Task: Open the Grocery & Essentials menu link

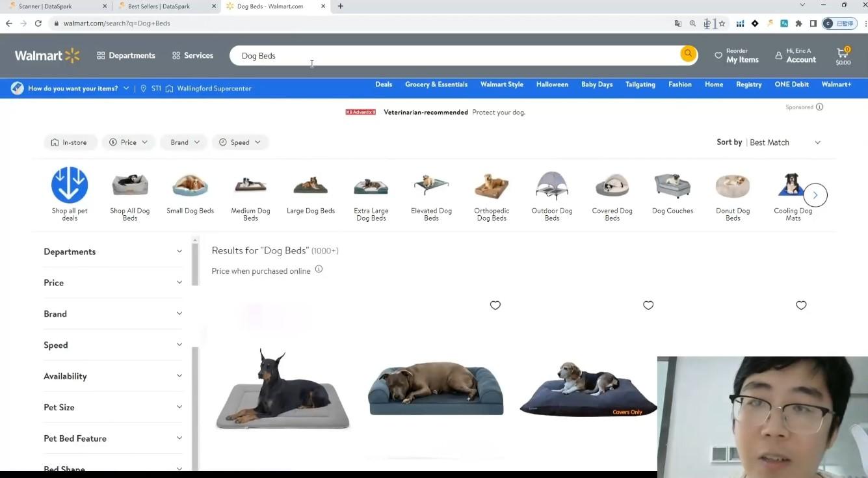Action: [x=436, y=85]
